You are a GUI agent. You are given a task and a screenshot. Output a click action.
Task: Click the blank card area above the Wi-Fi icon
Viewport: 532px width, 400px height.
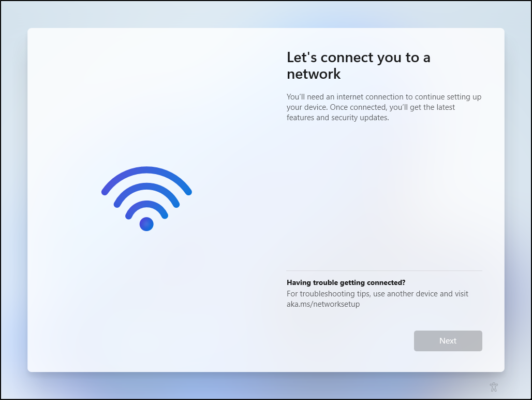(146, 98)
